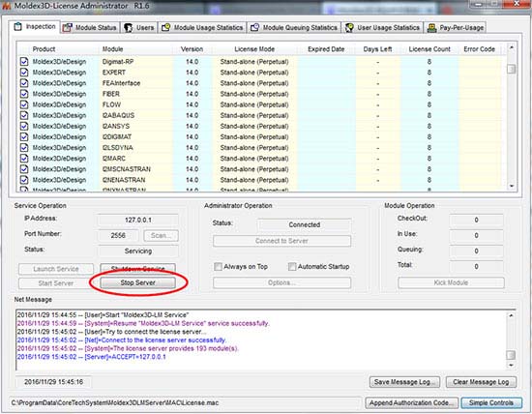Open the Options... button

281,282
